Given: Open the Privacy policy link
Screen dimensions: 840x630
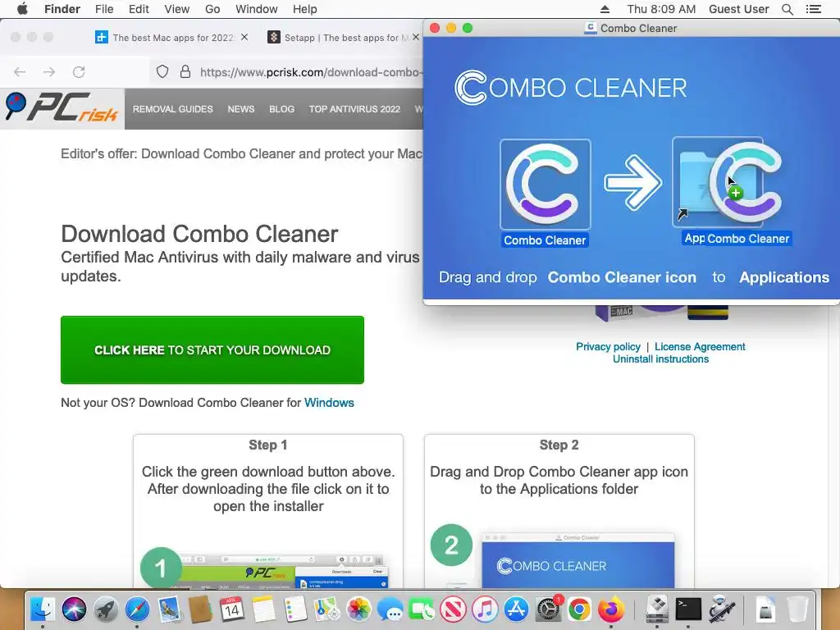Looking at the screenshot, I should [x=608, y=347].
